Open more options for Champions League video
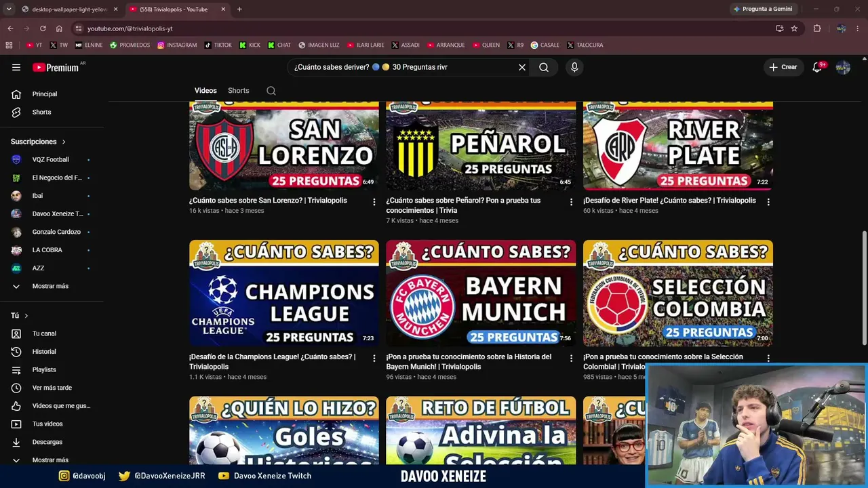Viewport: 868px width, 488px height. (374, 358)
